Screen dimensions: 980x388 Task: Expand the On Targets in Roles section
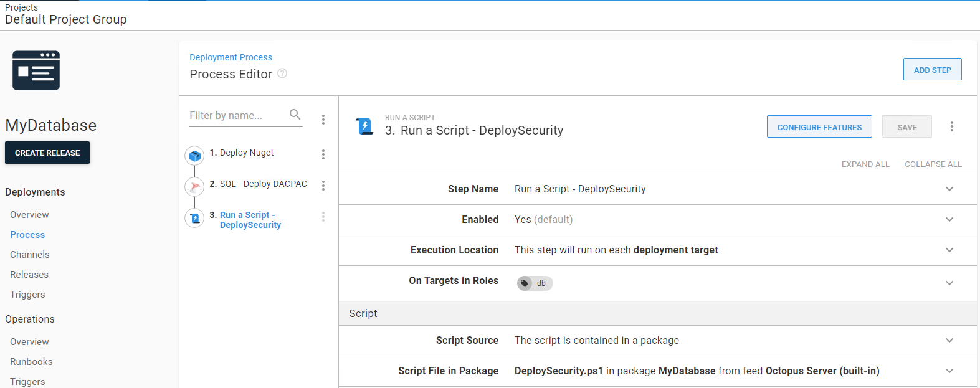[949, 283]
